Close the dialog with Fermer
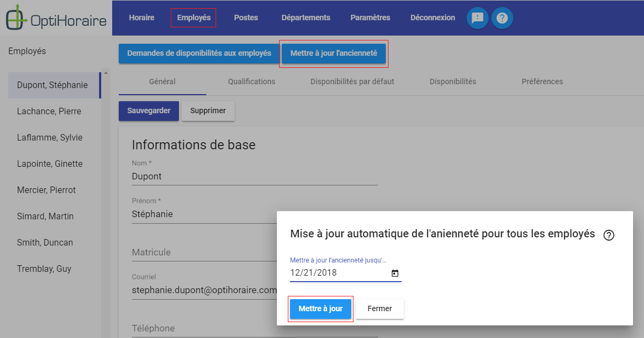Viewport: 644px width, 338px height. tap(380, 309)
